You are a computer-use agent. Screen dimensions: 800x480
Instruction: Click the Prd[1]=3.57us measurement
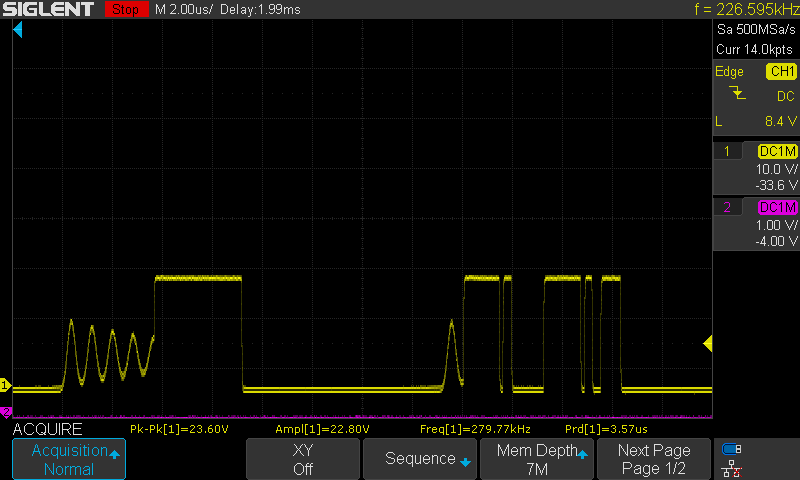click(x=606, y=430)
